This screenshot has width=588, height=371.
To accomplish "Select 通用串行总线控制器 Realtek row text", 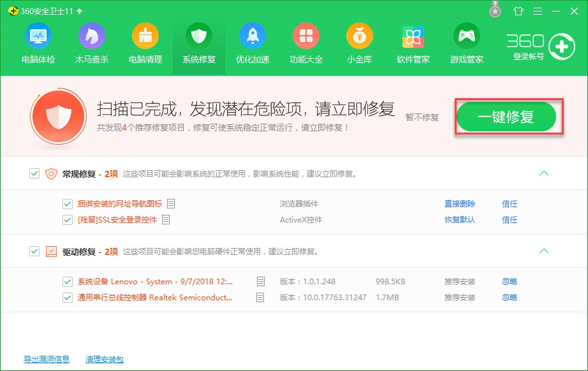I will (x=154, y=298).
